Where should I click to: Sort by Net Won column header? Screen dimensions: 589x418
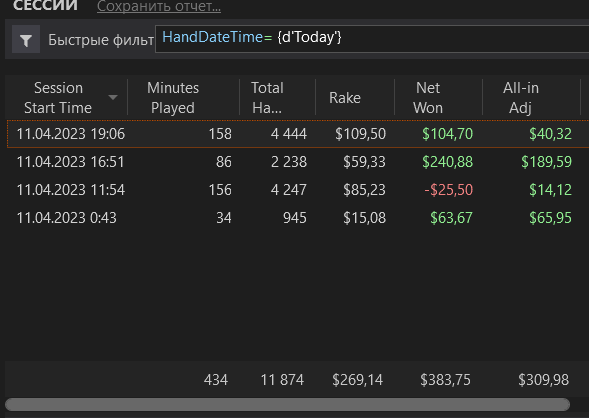coord(428,98)
